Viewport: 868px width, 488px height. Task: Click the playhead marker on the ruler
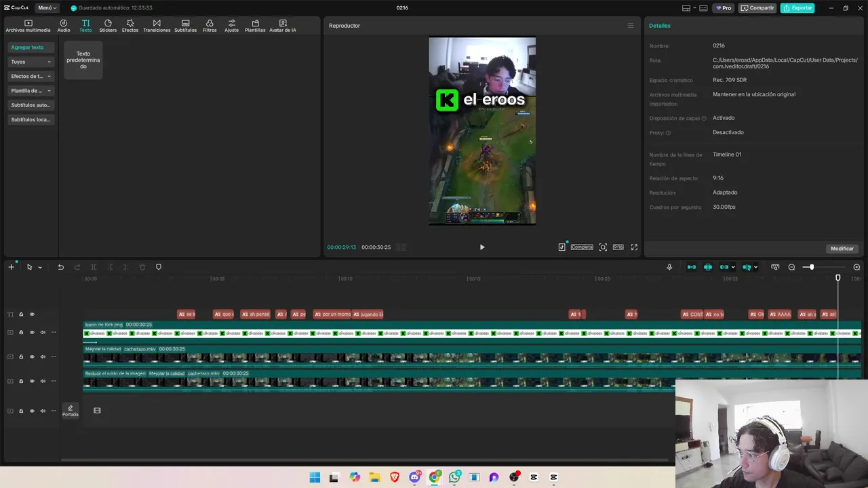pyautogui.click(x=838, y=278)
